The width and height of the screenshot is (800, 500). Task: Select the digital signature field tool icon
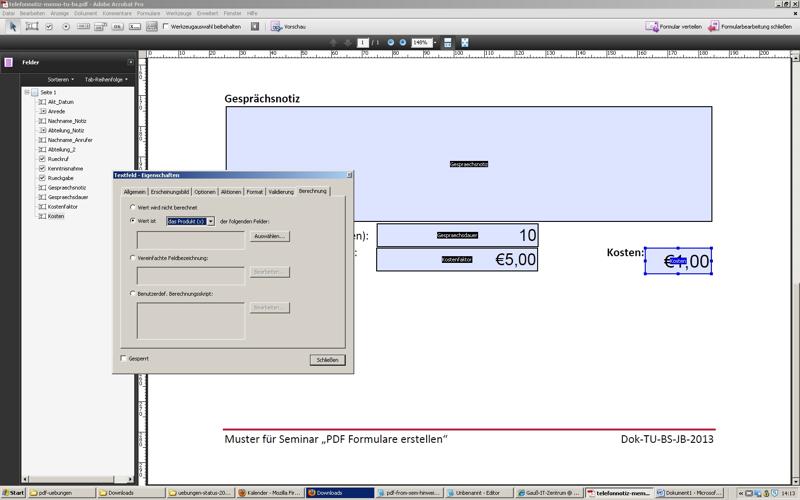coord(135,27)
